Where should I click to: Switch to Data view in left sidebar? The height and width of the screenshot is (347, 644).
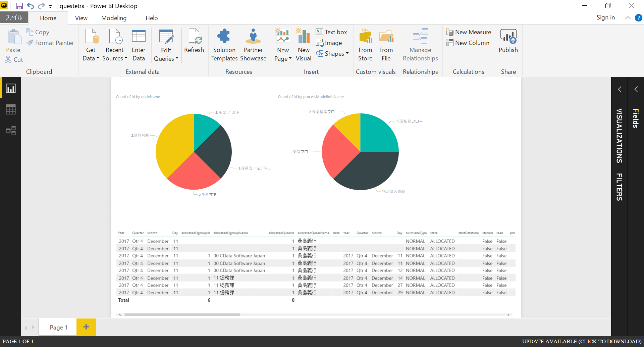(11, 110)
